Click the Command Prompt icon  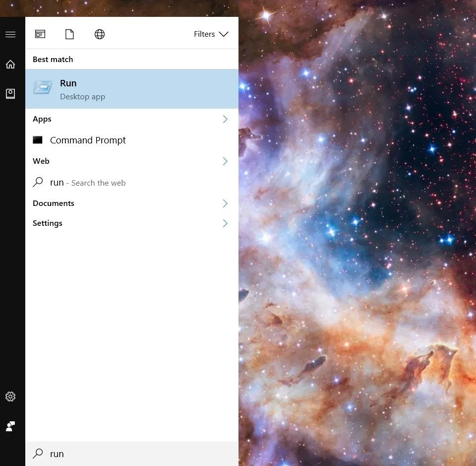(x=38, y=140)
